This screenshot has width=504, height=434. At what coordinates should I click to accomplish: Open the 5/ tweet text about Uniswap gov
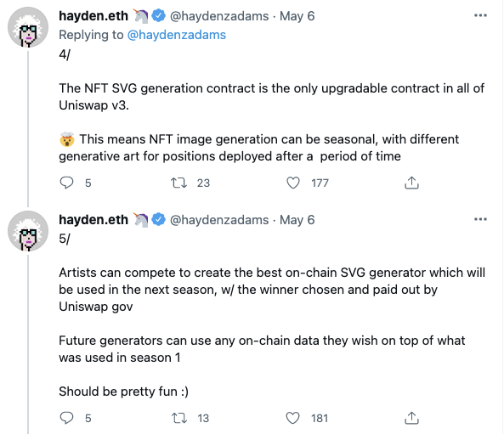[272, 290]
